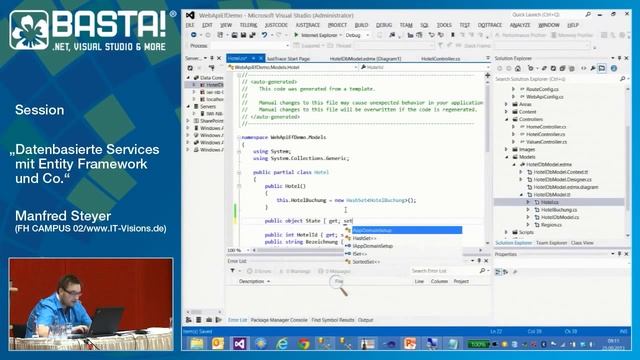Open the Debug configuration dropdown
640x360 pixels.
pos(358,36)
